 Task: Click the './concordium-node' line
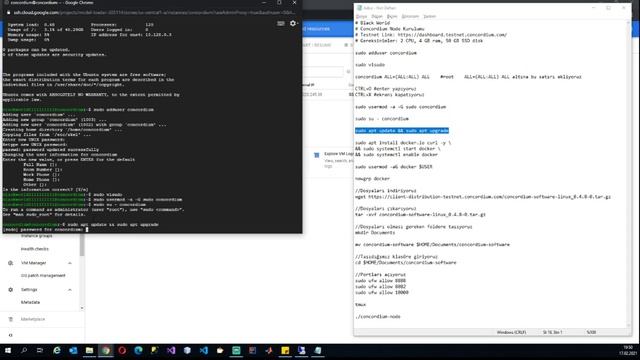pos(378,317)
